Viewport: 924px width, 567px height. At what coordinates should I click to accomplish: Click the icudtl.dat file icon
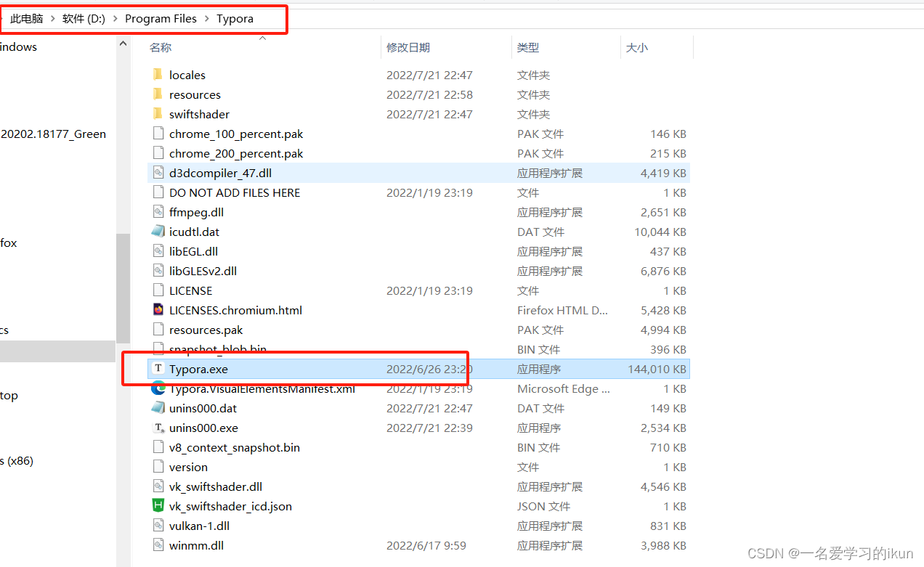click(158, 232)
